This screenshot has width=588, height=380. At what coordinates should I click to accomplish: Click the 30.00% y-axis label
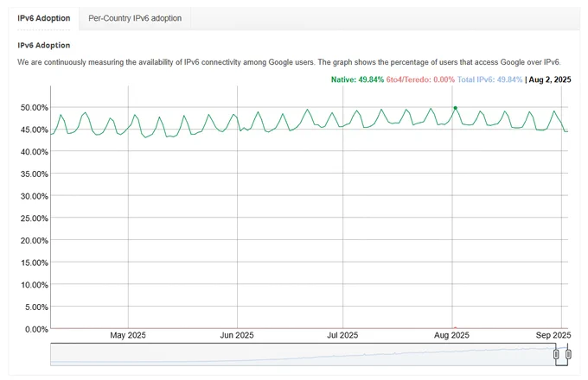coord(34,196)
